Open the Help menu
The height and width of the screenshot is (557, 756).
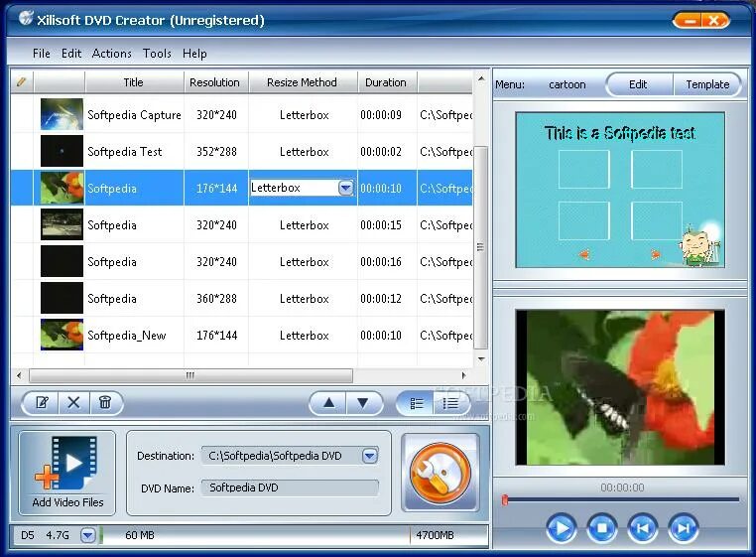pyautogui.click(x=194, y=53)
